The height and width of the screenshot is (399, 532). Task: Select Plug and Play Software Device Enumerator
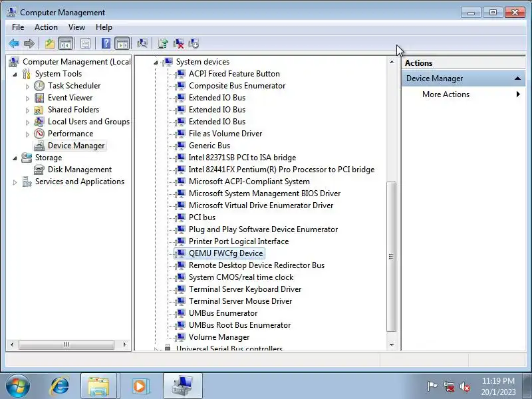coord(263,229)
